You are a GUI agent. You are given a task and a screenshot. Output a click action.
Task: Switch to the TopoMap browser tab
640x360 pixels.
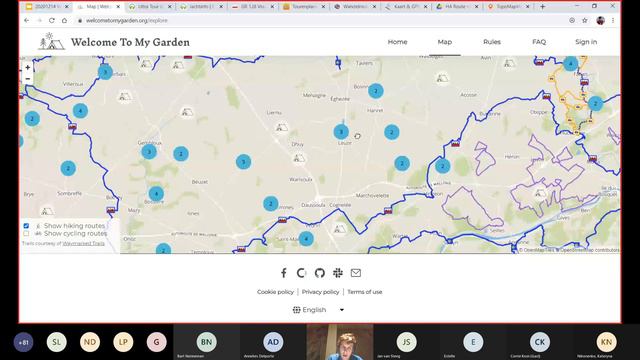tap(509, 7)
